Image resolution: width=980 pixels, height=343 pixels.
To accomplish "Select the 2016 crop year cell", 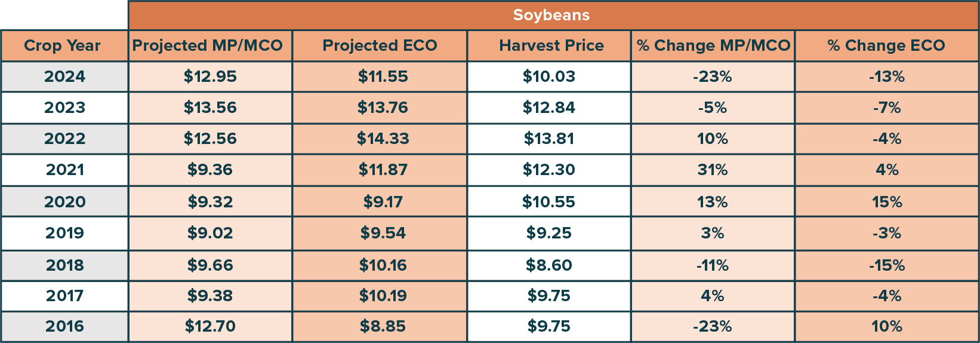I will click(64, 327).
